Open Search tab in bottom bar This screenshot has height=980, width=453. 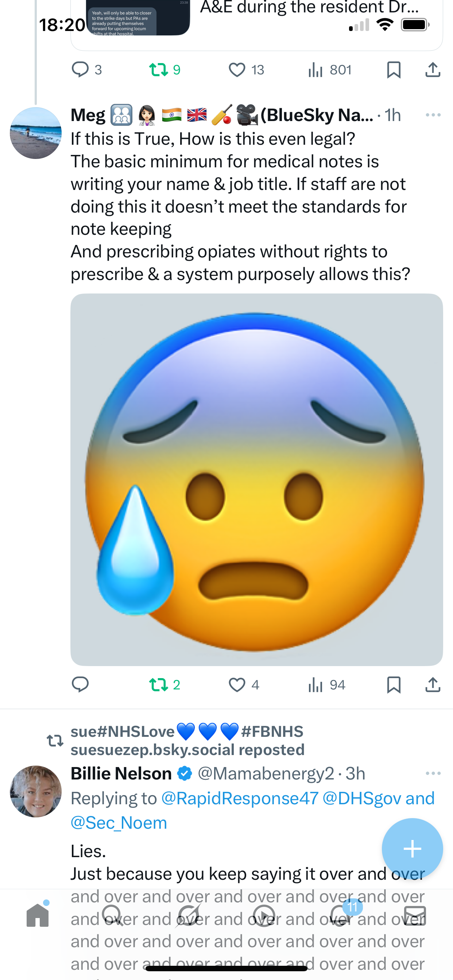point(112,915)
